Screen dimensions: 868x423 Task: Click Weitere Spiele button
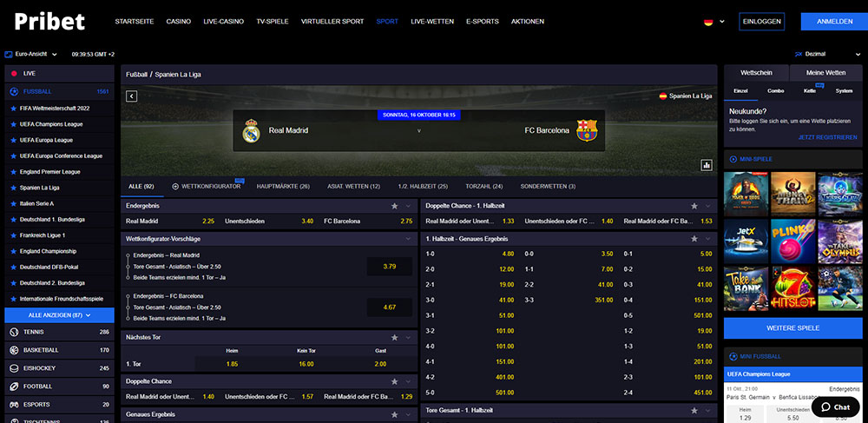pyautogui.click(x=792, y=328)
